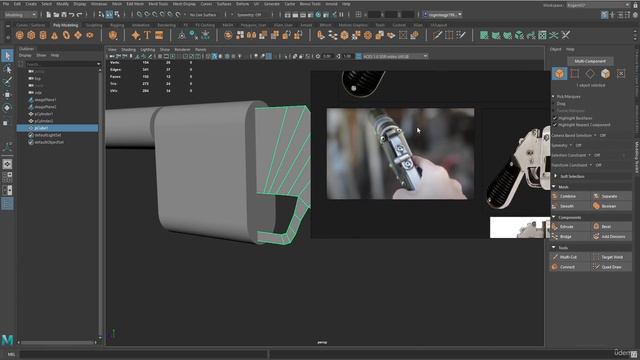
Task: Switch to the Rigging shelf tab
Action: point(117,25)
